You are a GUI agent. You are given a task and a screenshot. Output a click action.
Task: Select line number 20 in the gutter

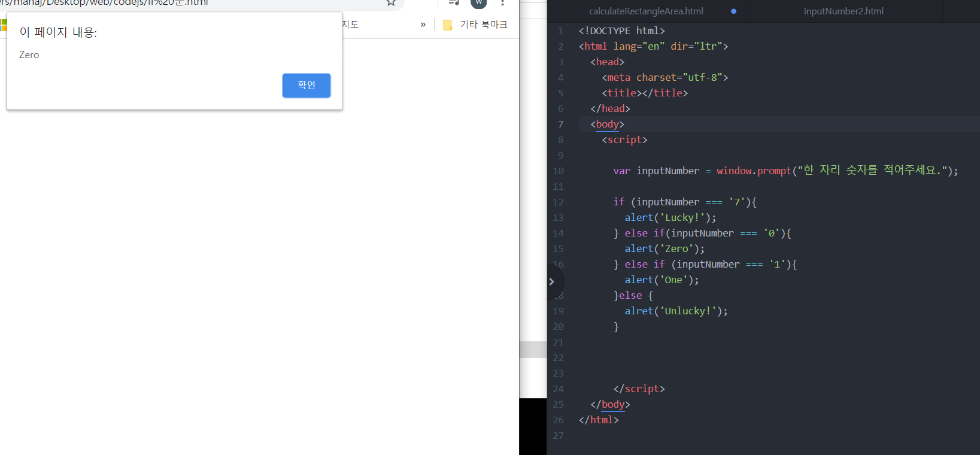pos(558,327)
